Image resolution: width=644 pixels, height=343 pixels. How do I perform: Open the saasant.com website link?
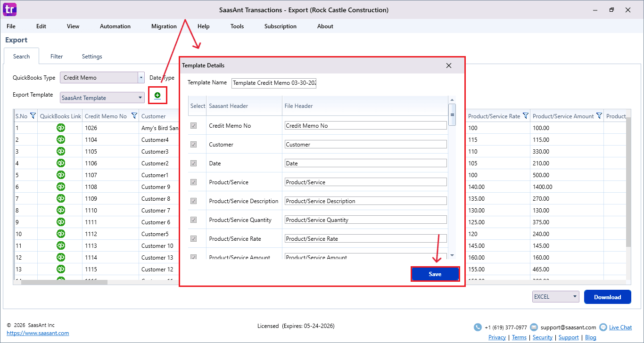(x=38, y=333)
